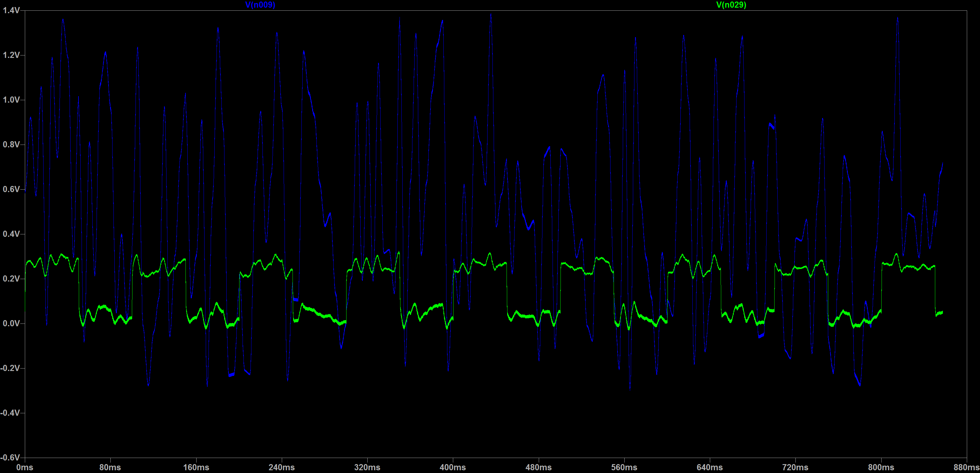Select the 0.8V label on vertical axis
This screenshot has height=473, width=980.
point(11,145)
